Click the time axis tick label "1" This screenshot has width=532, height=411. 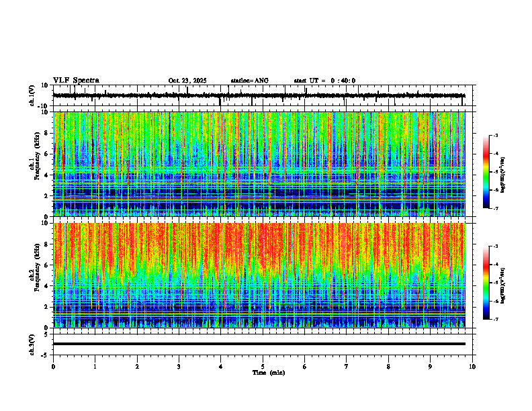click(x=95, y=367)
